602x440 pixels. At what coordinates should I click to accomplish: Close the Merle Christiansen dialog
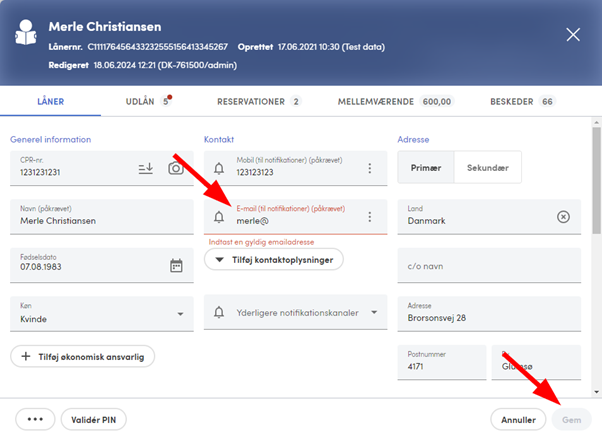tap(573, 35)
